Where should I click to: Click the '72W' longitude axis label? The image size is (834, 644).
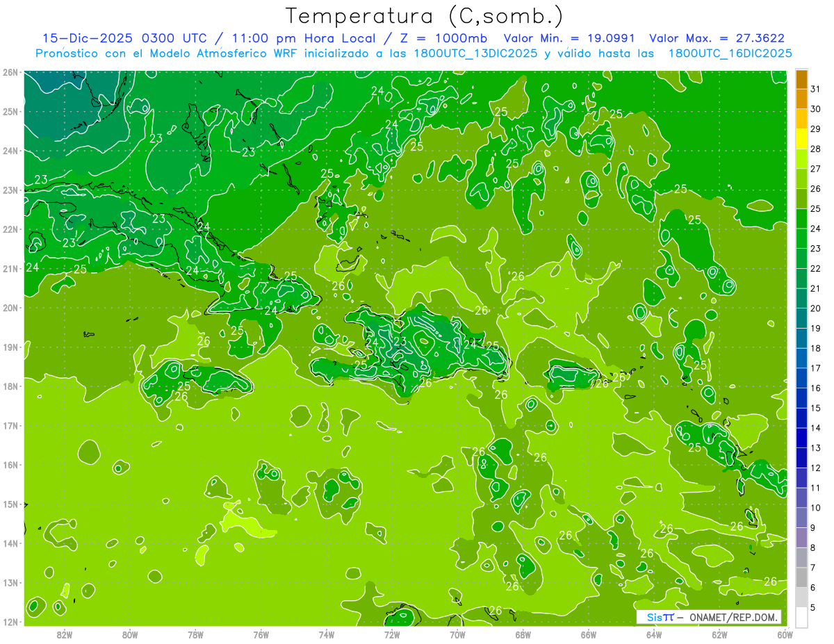click(x=392, y=634)
